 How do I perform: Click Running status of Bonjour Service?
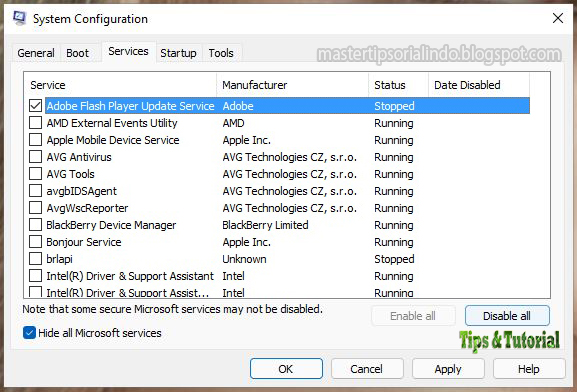coord(394,242)
